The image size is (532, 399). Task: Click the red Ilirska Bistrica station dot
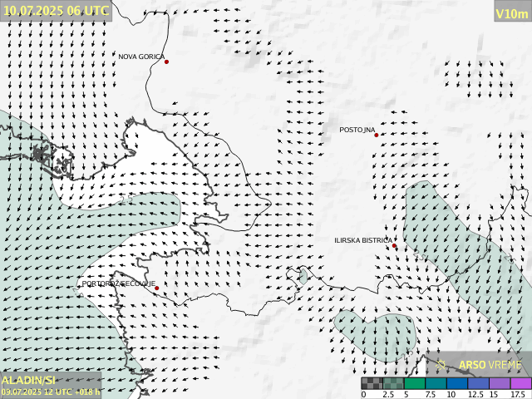(x=394, y=245)
